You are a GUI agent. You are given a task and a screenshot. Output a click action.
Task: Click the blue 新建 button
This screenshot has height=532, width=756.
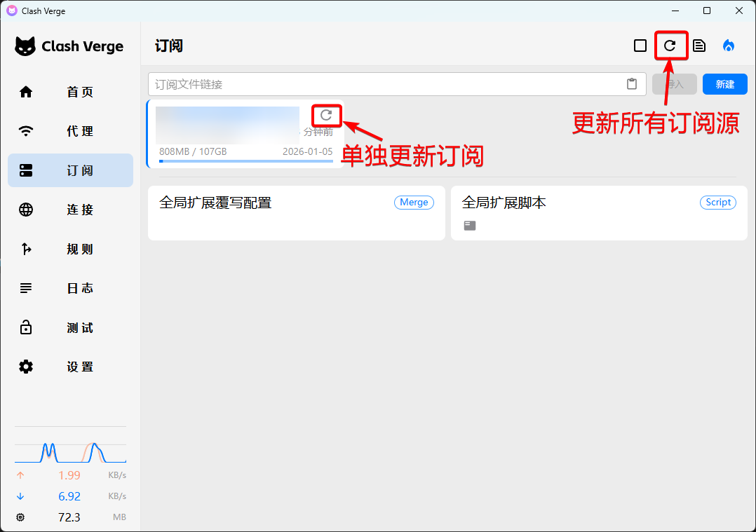click(x=724, y=84)
